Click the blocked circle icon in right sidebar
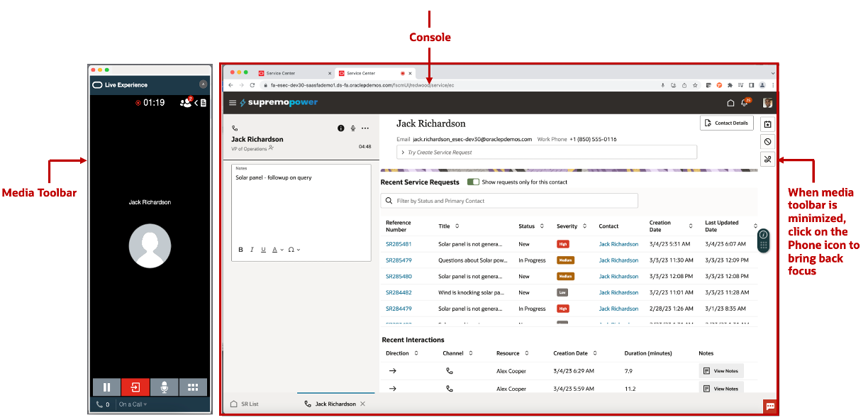Screen dimensions: 868x420 [767, 142]
